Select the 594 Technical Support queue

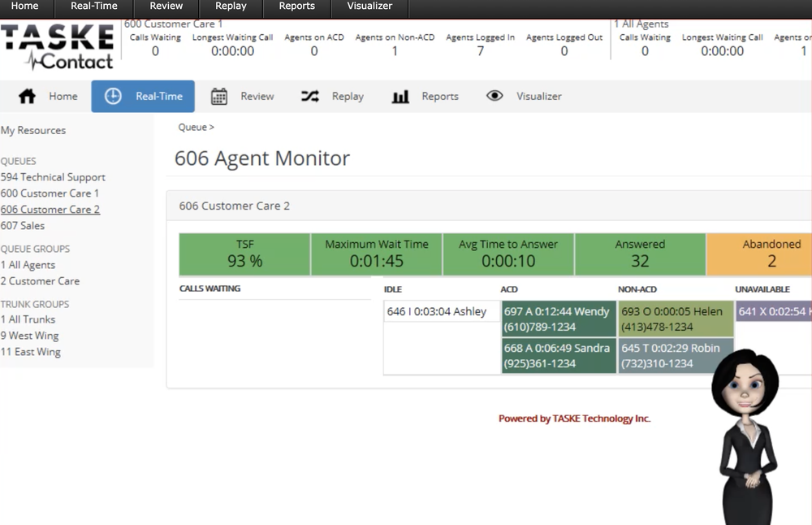[x=53, y=177]
